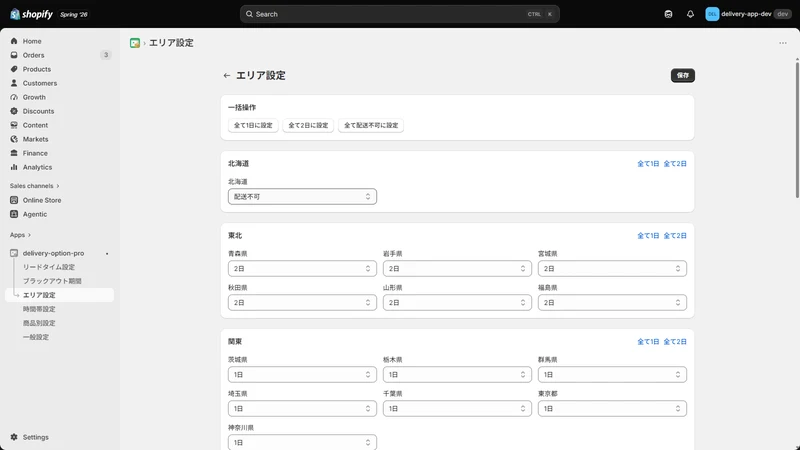Select エリア設定 in sidebar
Screen dimensions: 800x450
click(59, 295)
